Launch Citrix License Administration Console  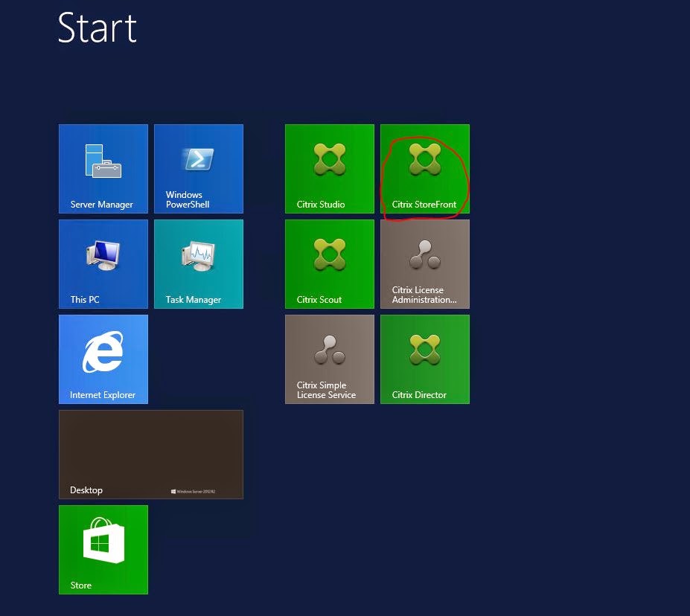point(424,263)
